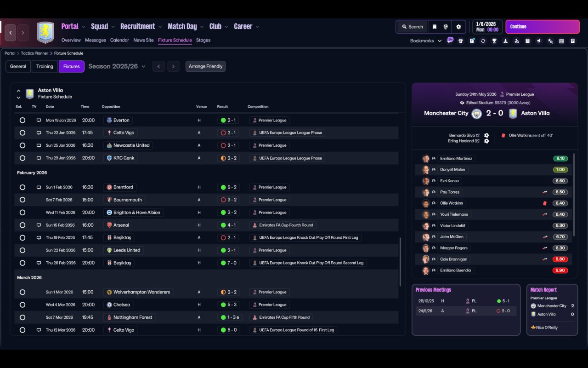Open the Stages tab

tap(203, 40)
